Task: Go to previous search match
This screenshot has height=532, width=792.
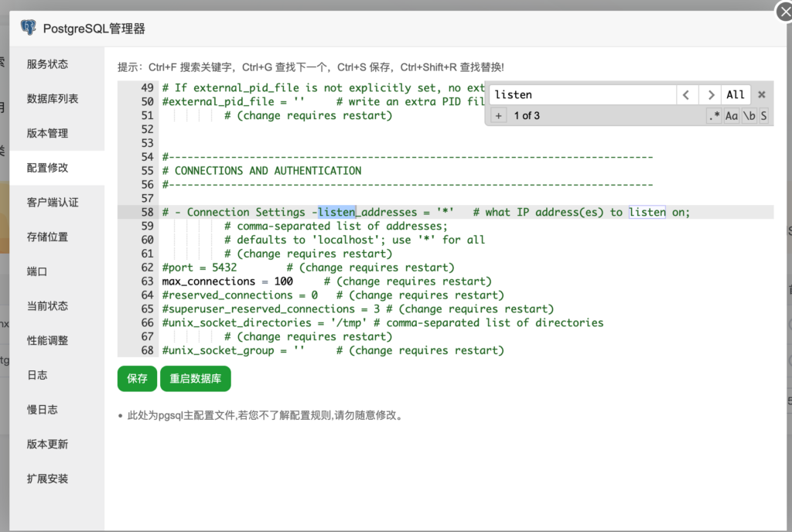Action: 686,95
